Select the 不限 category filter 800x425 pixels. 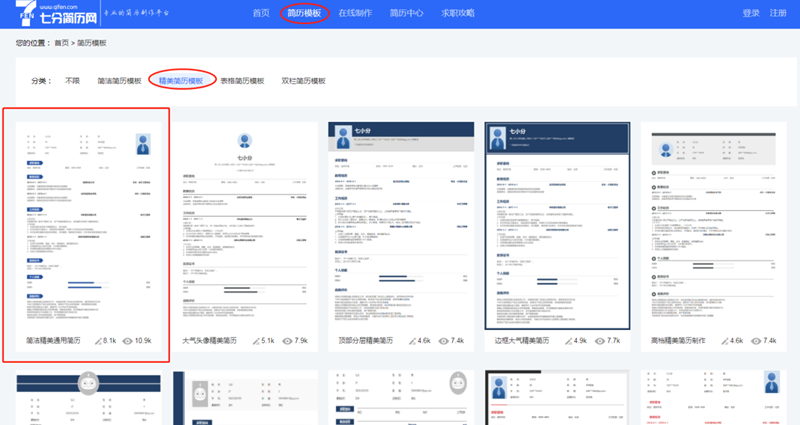coord(72,81)
